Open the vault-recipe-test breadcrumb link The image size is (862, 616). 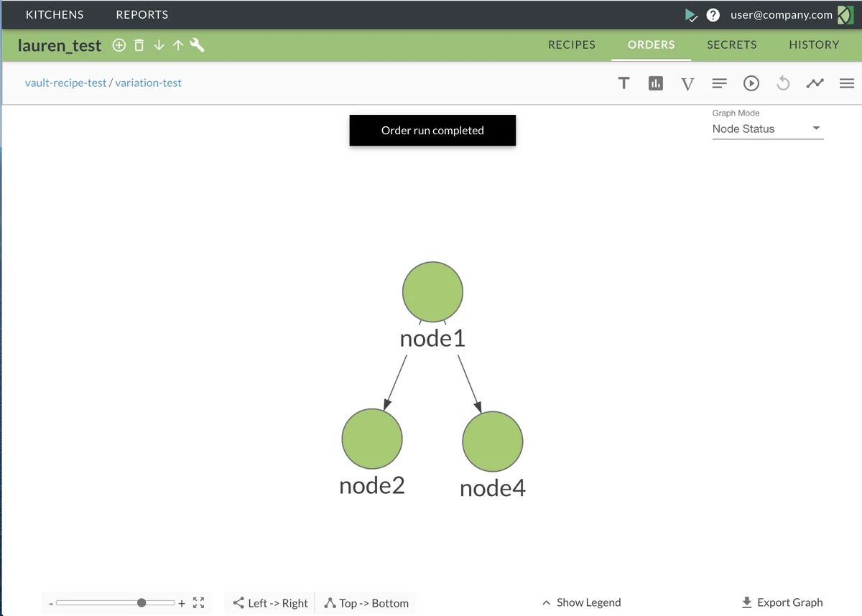click(65, 83)
